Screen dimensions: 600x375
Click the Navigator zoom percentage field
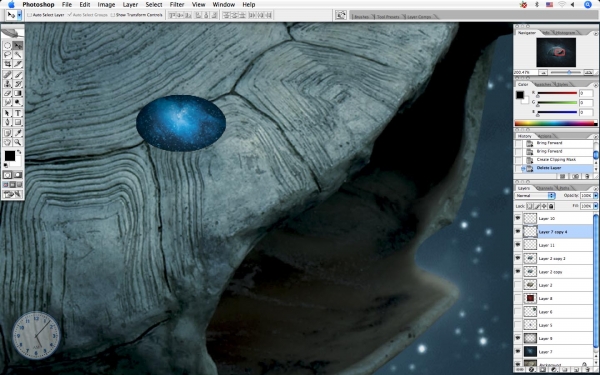[x=525, y=72]
